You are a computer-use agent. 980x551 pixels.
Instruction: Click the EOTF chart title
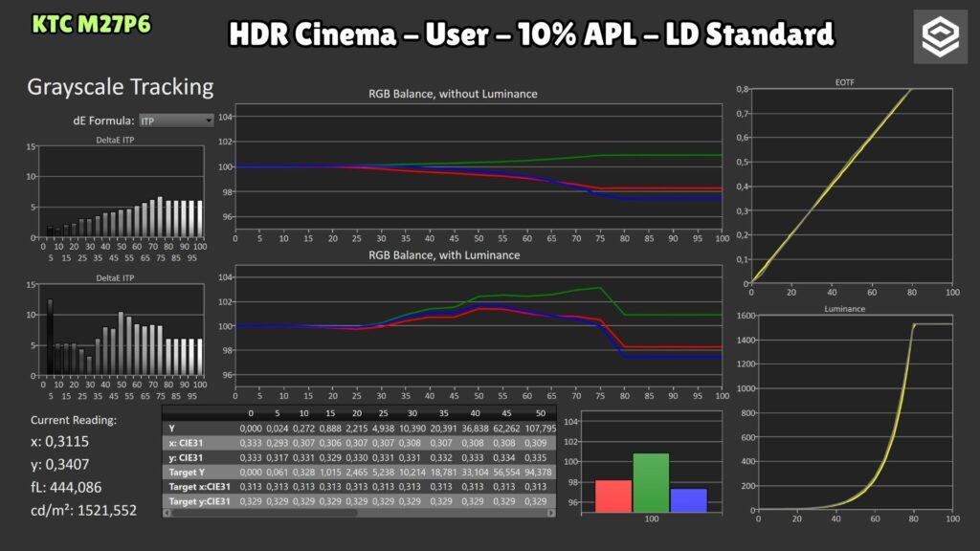844,82
